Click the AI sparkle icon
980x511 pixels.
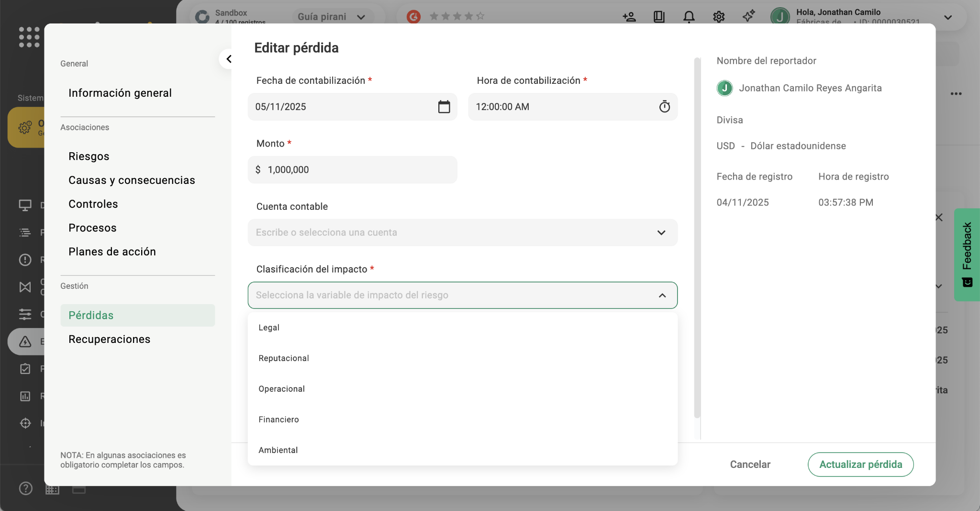(x=748, y=16)
